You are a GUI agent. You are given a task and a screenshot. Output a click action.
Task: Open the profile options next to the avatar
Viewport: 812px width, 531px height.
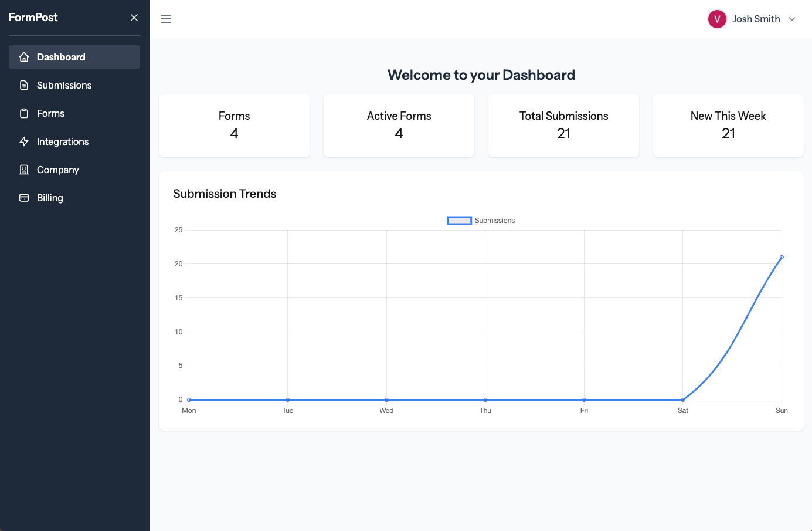793,19
